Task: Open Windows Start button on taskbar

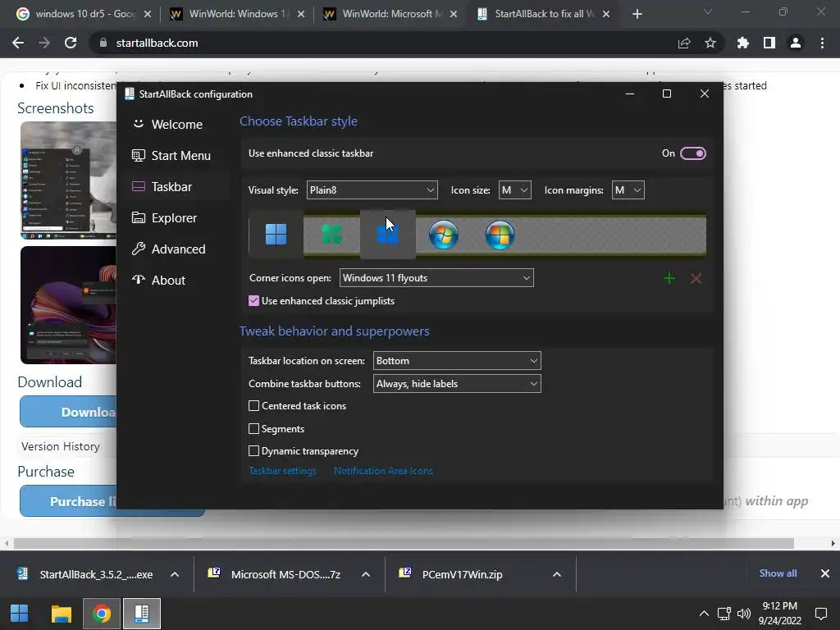Action: [x=20, y=614]
